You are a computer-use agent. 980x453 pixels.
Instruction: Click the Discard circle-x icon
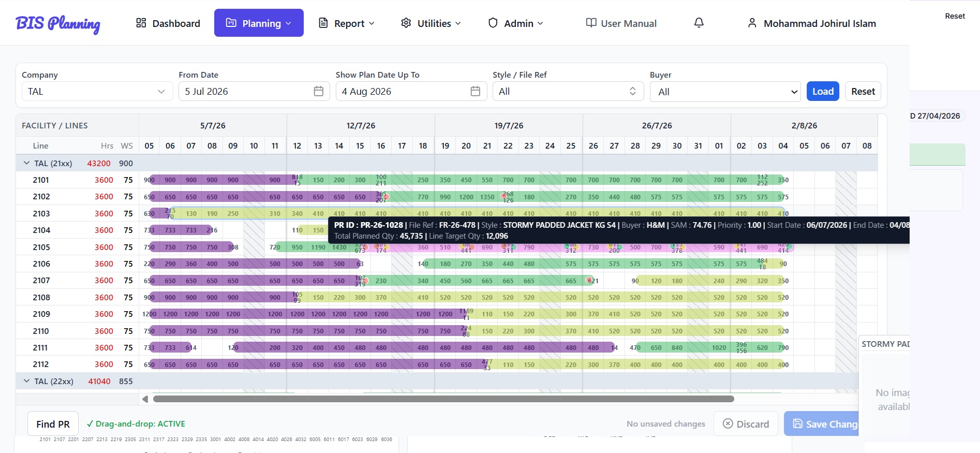point(727,423)
